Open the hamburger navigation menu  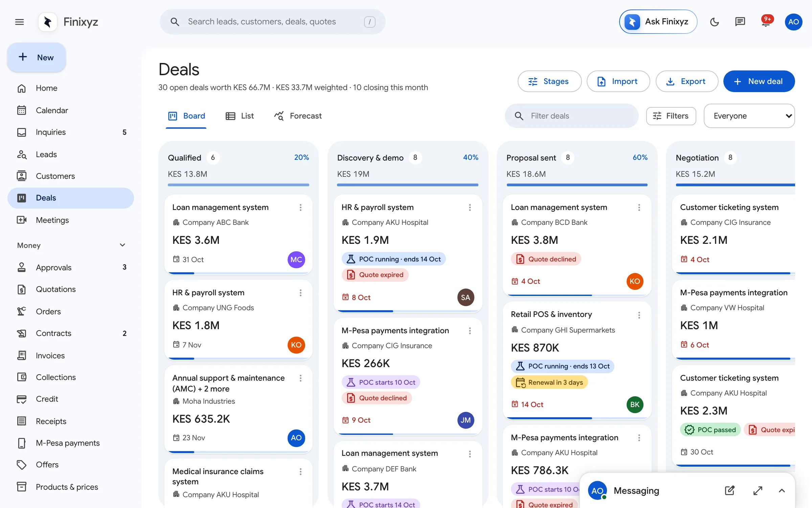point(20,22)
